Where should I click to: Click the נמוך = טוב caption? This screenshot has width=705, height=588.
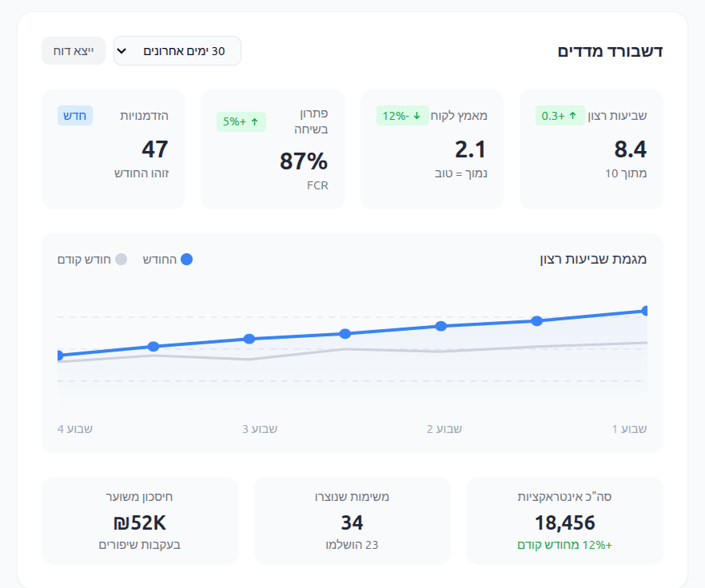tap(461, 173)
